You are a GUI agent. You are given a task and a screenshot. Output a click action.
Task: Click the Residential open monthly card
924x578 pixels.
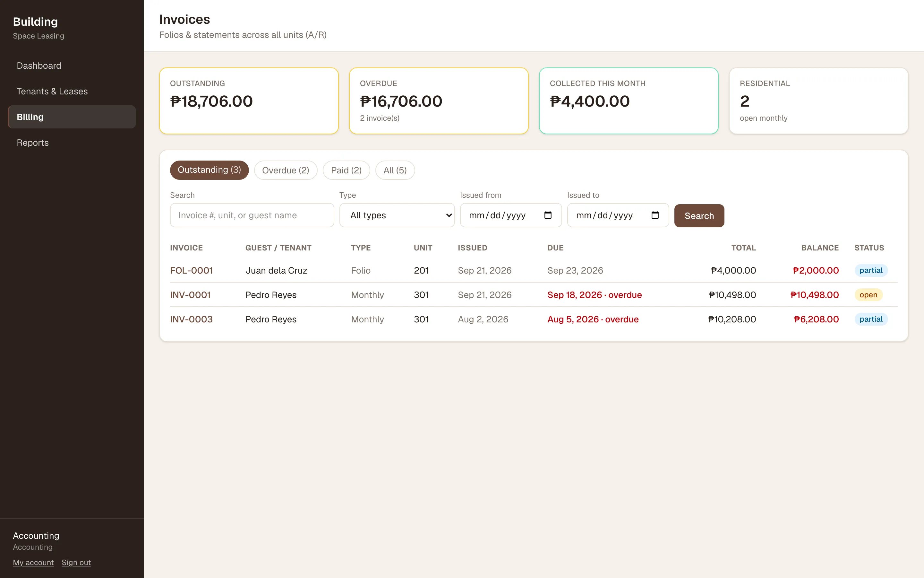818,101
